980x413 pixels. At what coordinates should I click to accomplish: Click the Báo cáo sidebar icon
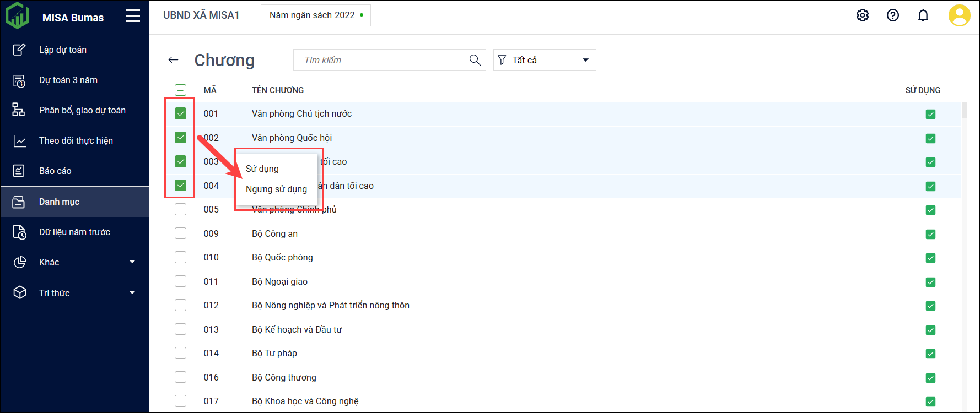[x=19, y=171]
